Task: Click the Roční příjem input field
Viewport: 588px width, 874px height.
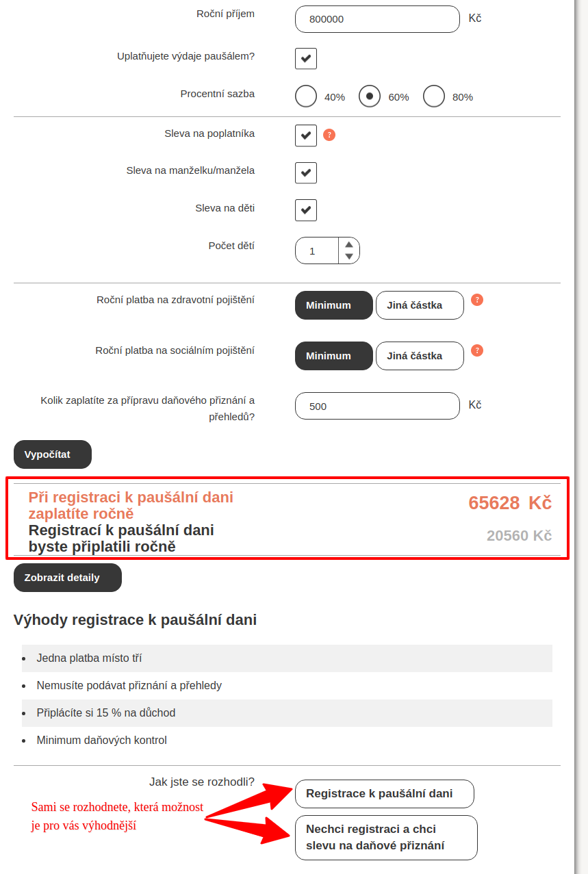Action: (x=377, y=19)
